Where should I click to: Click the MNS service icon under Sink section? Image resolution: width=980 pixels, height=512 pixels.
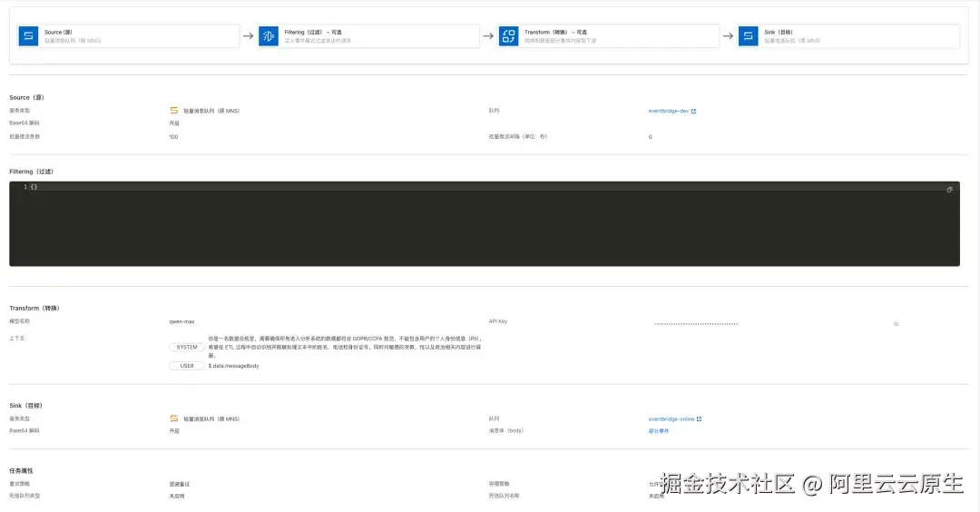pos(173,418)
